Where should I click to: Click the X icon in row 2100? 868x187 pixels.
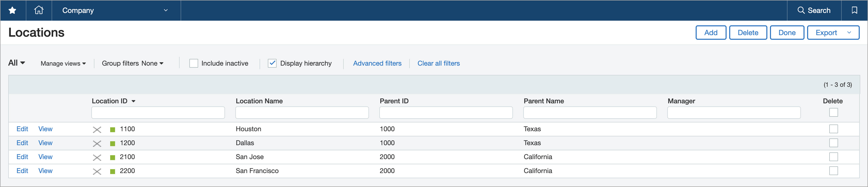click(x=97, y=157)
